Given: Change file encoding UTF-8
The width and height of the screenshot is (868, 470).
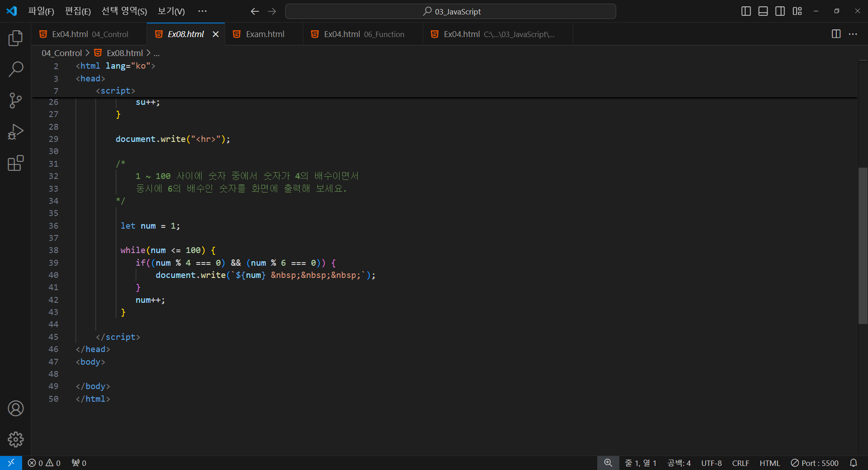Looking at the screenshot, I should (711, 463).
